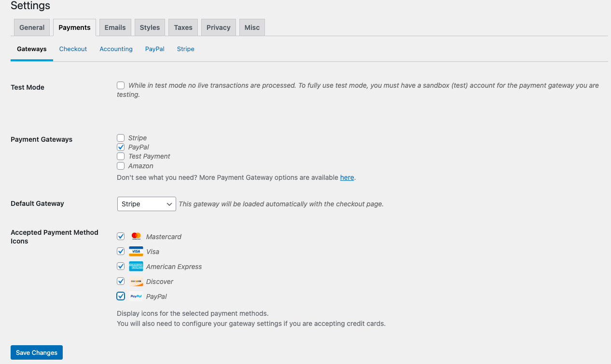The image size is (611, 364).
Task: Open the Taxes settings tab
Action: pyautogui.click(x=183, y=27)
